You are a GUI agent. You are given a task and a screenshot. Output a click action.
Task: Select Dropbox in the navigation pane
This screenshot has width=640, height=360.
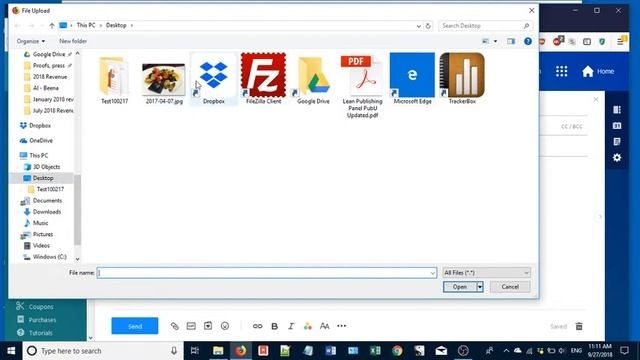(x=40, y=126)
